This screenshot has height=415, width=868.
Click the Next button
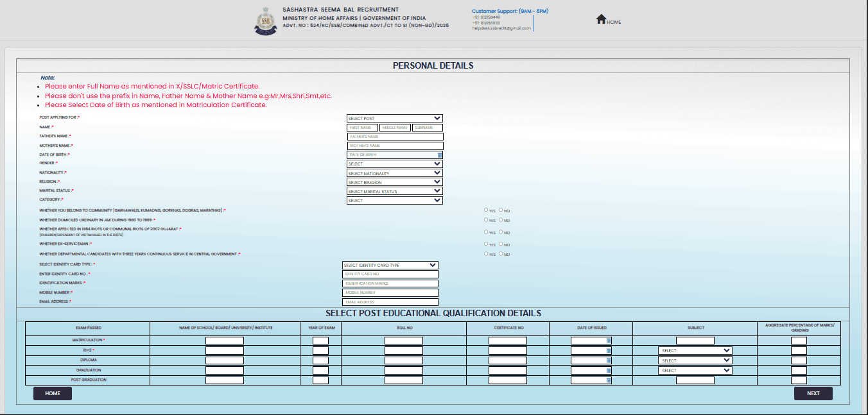coord(813,393)
